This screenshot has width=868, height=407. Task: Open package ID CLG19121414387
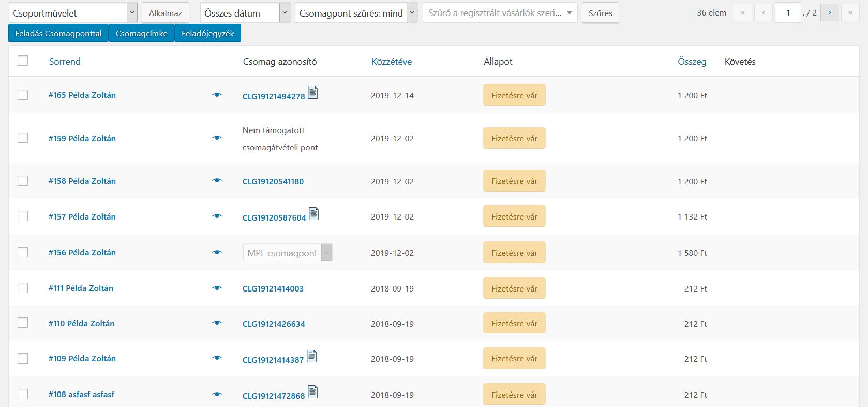tap(273, 360)
